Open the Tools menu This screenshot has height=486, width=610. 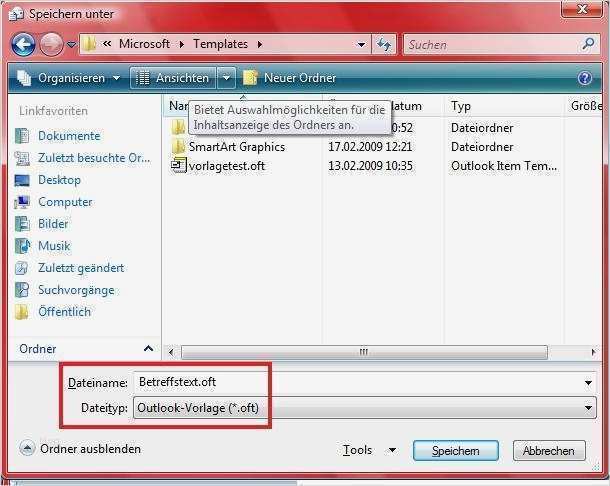(357, 450)
